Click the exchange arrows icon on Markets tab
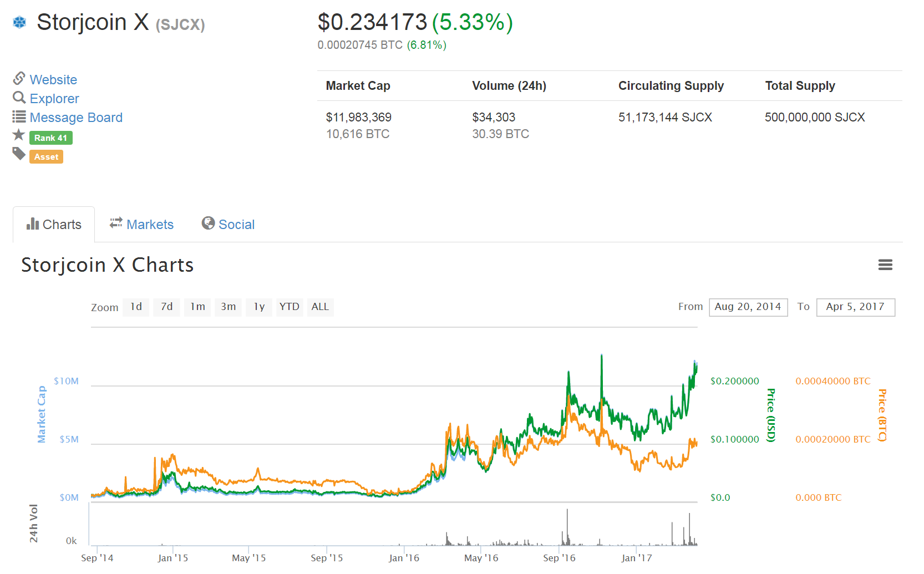This screenshot has height=574, width=924. point(116,223)
